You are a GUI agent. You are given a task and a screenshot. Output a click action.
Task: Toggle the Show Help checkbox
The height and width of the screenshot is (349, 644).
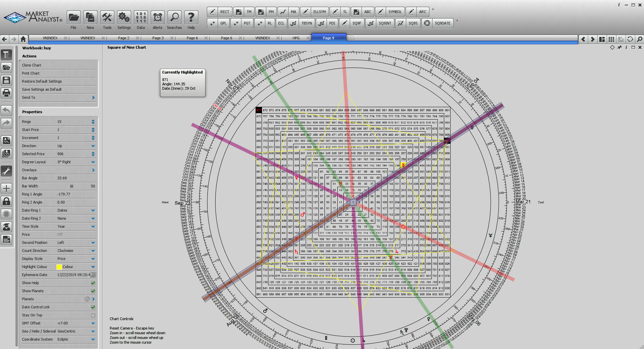93,283
